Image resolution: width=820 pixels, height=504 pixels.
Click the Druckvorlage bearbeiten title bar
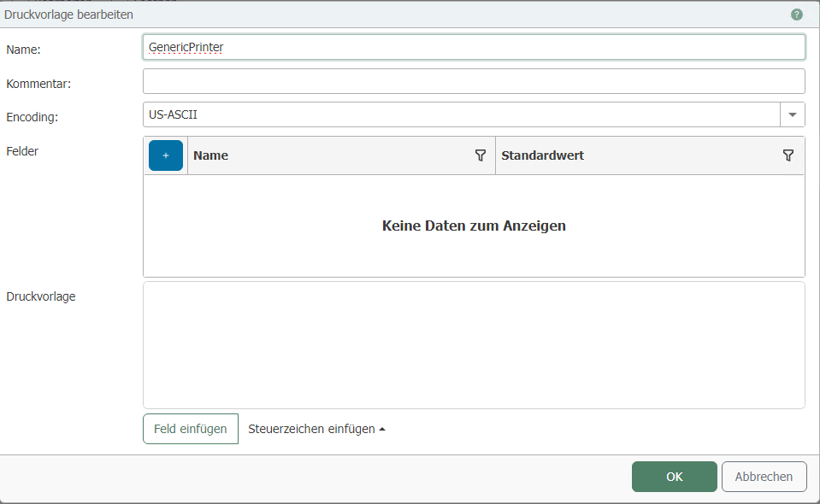pos(342,15)
